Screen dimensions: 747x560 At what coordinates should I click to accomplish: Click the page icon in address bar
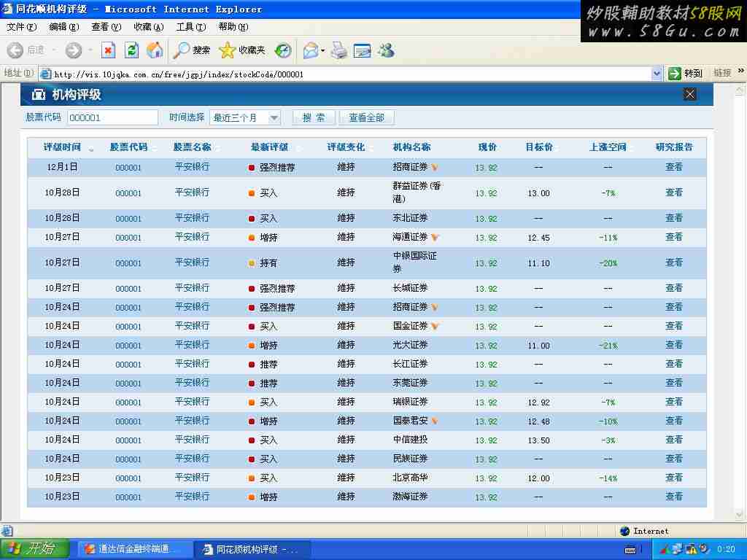[46, 74]
